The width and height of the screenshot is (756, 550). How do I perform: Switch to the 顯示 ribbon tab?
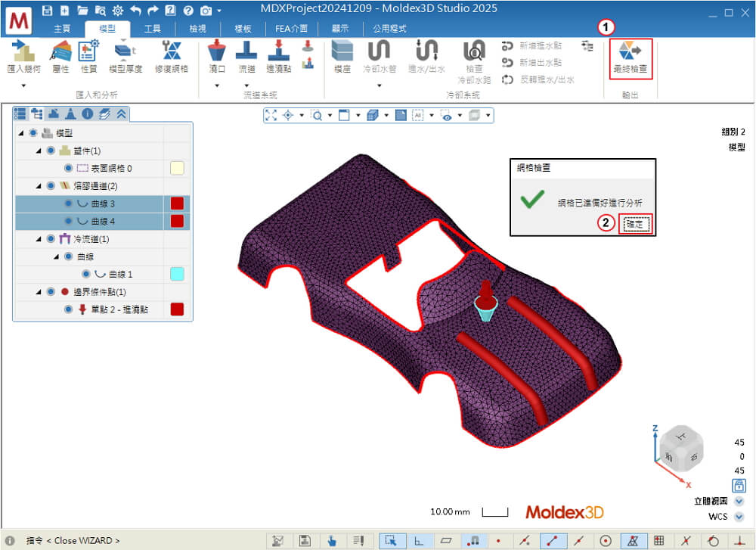tap(340, 29)
